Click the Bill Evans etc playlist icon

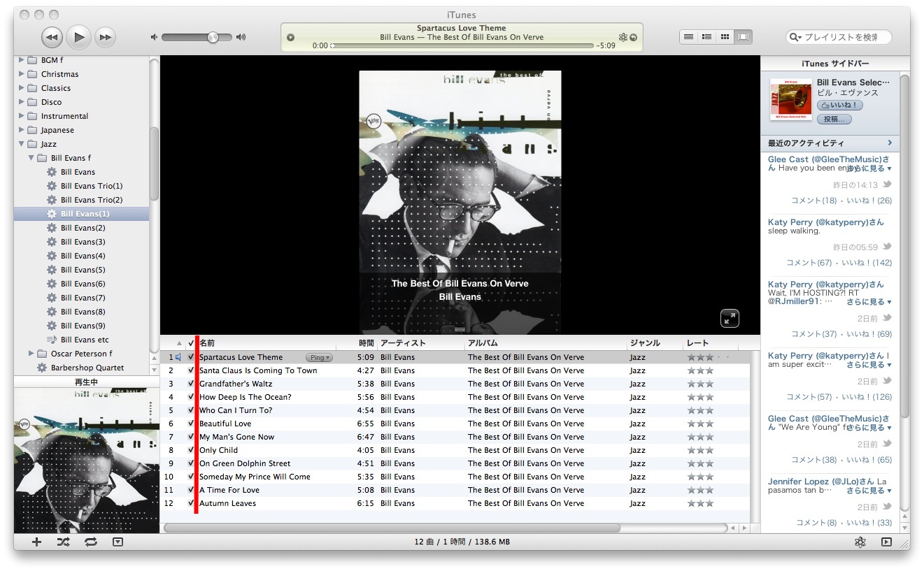pos(51,340)
